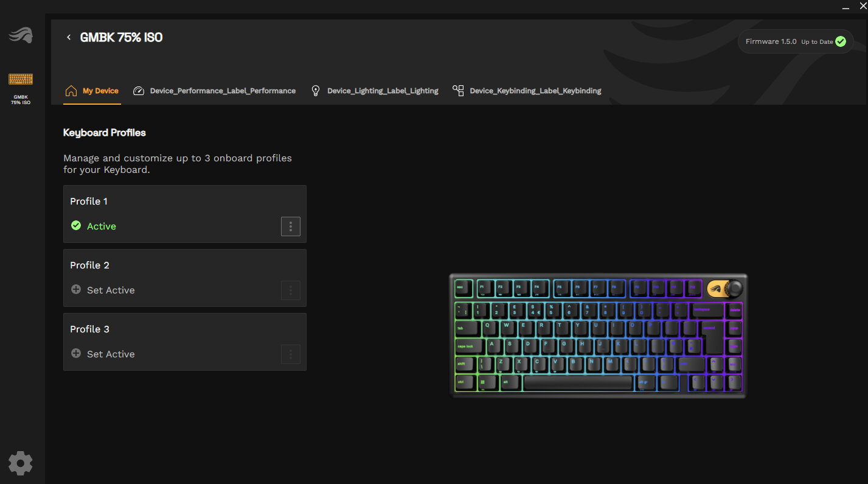Click the keyboard preview image
The height and width of the screenshot is (484, 868).
click(x=598, y=336)
